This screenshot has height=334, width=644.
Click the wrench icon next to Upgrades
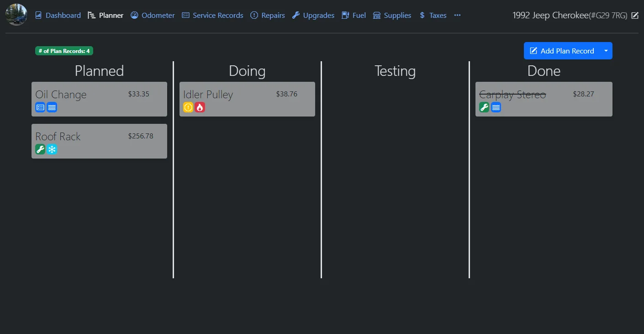click(x=295, y=15)
